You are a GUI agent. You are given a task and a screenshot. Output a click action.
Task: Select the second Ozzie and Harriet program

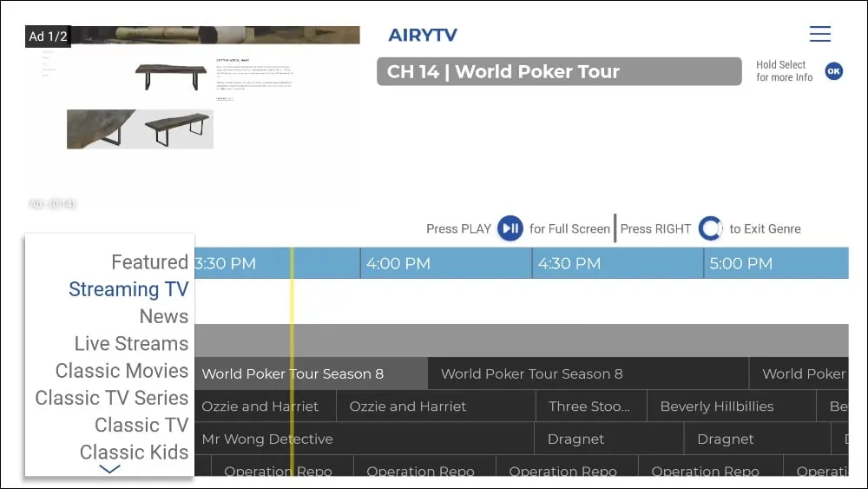tap(437, 406)
